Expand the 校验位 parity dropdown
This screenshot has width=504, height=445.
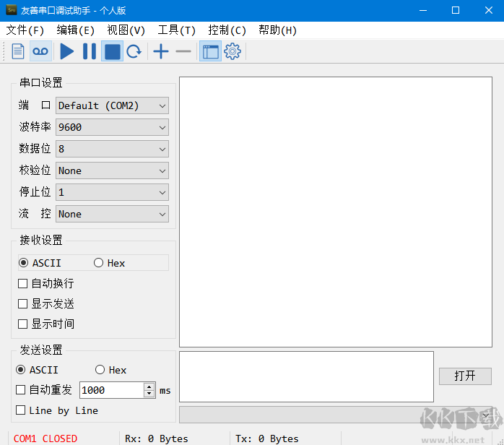112,170
